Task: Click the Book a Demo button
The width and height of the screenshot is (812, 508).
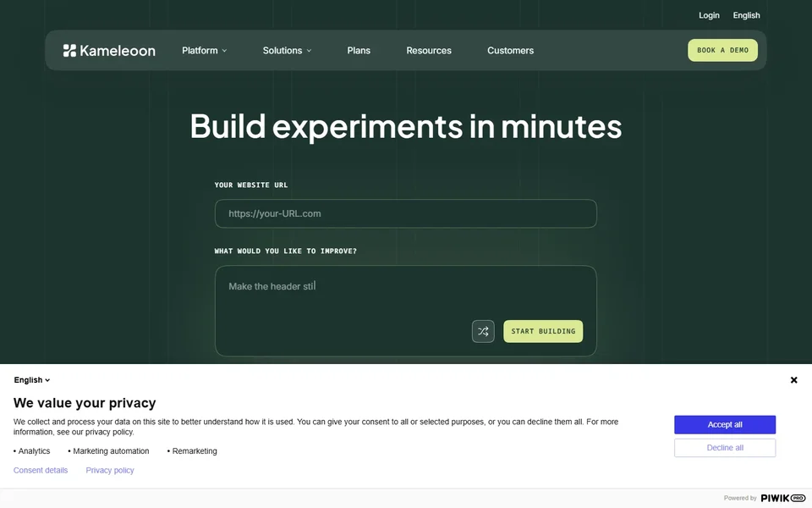Action: click(x=722, y=50)
